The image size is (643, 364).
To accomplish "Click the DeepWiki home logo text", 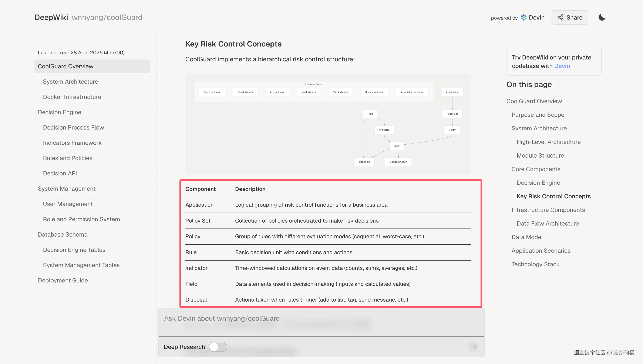I will pyautogui.click(x=51, y=17).
